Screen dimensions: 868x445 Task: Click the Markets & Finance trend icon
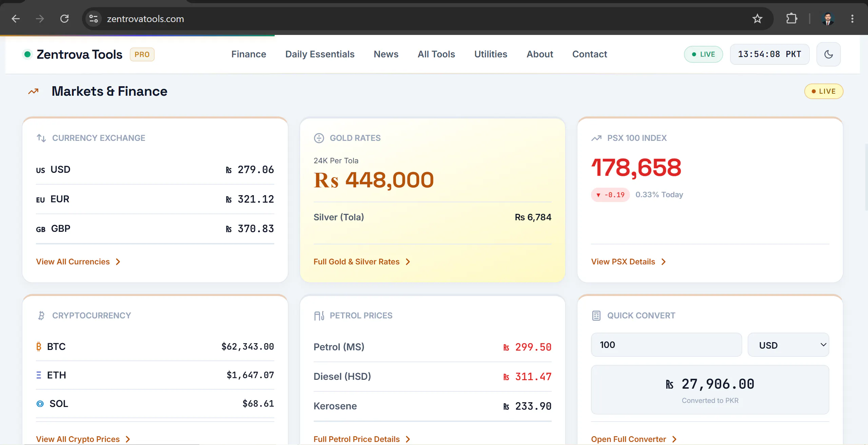point(33,91)
